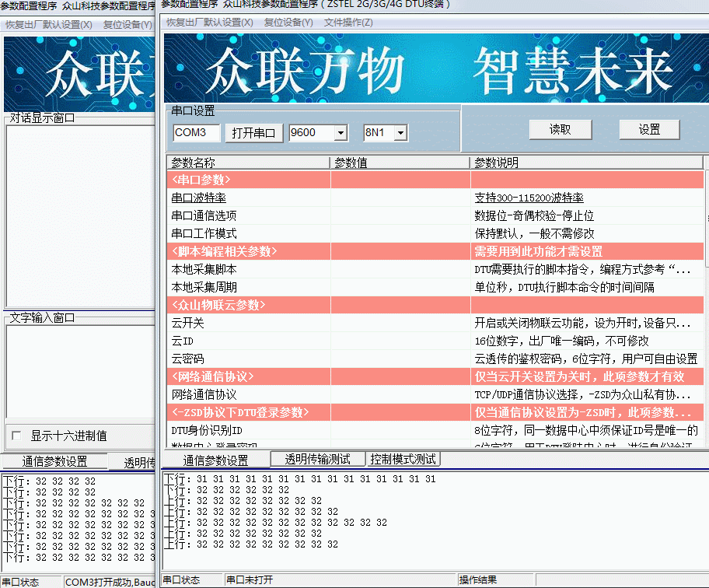Click the <串口参数> section header
The height and width of the screenshot is (588, 709).
[x=435, y=180]
